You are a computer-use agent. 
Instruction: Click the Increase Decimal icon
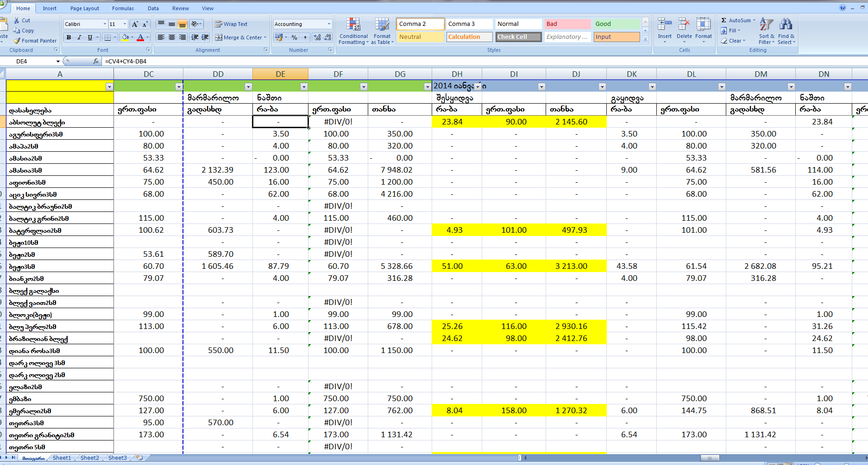click(x=317, y=37)
